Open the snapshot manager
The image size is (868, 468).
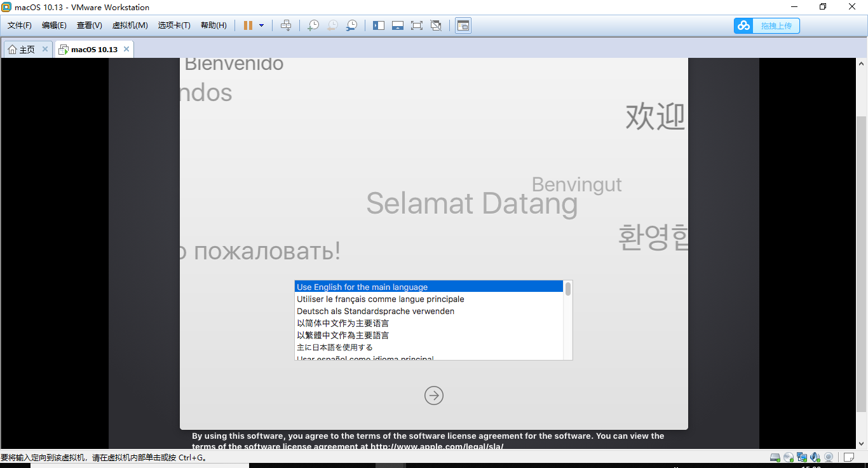coord(351,25)
